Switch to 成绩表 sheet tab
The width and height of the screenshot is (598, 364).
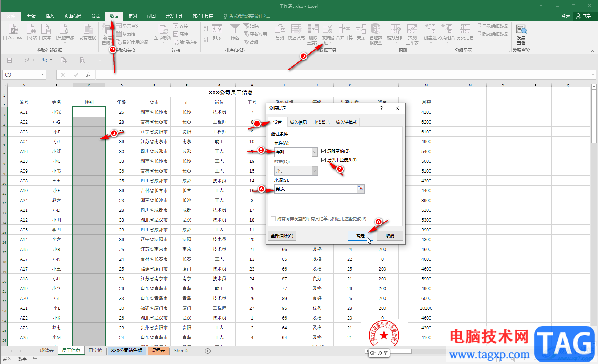click(x=47, y=350)
